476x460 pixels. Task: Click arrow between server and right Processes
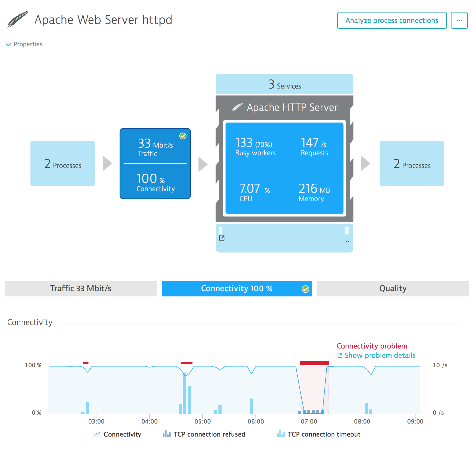tap(365, 163)
